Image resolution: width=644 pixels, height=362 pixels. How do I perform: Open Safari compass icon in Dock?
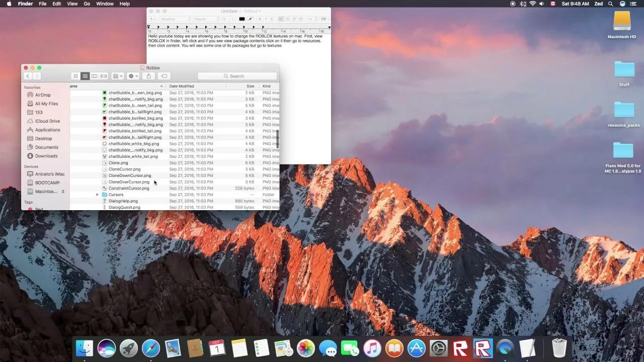pyautogui.click(x=151, y=348)
